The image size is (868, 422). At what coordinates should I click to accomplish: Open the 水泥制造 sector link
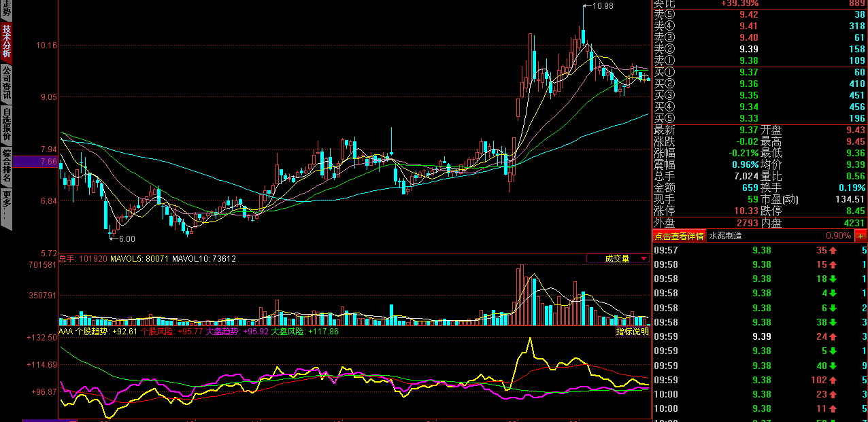(724, 236)
